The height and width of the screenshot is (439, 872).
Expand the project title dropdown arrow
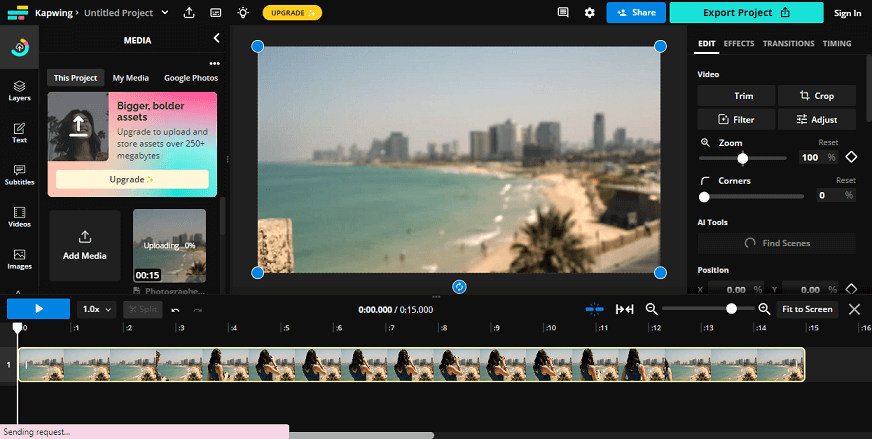tap(165, 13)
